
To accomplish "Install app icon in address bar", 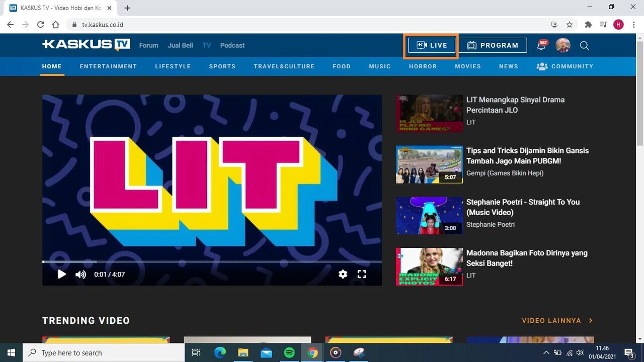I will [554, 24].
